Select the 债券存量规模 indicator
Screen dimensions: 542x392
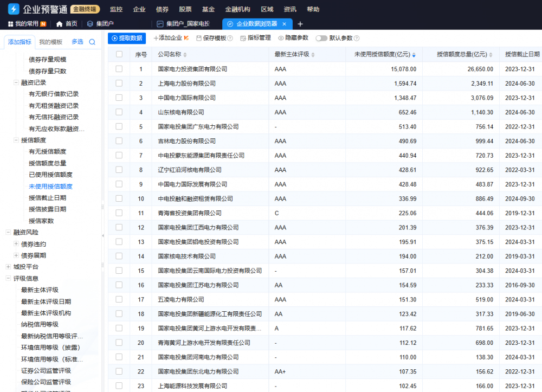(47, 60)
